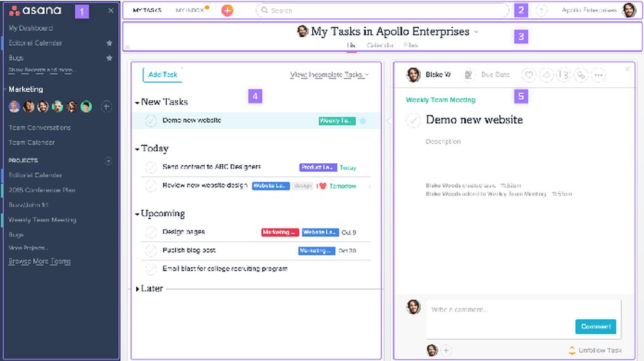Click Blake W assignee avatar
The height and width of the screenshot is (361, 644).
413,75
